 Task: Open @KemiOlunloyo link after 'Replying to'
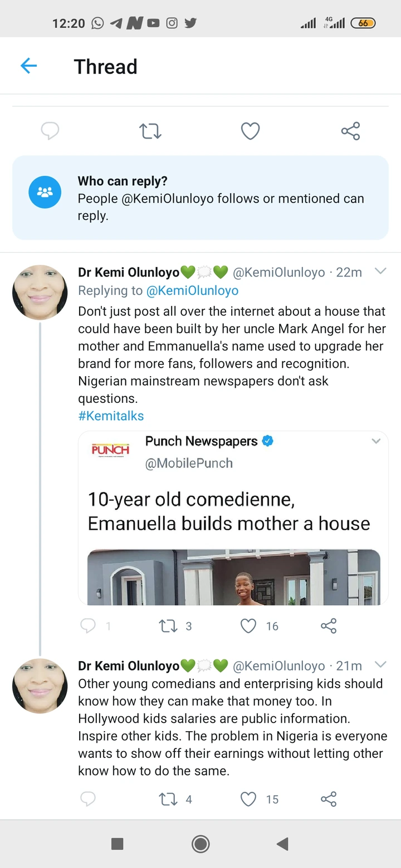coord(192,290)
